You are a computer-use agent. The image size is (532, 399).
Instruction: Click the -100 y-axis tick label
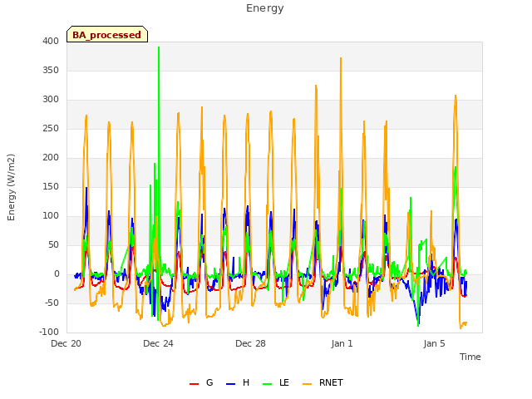[x=49, y=332]
